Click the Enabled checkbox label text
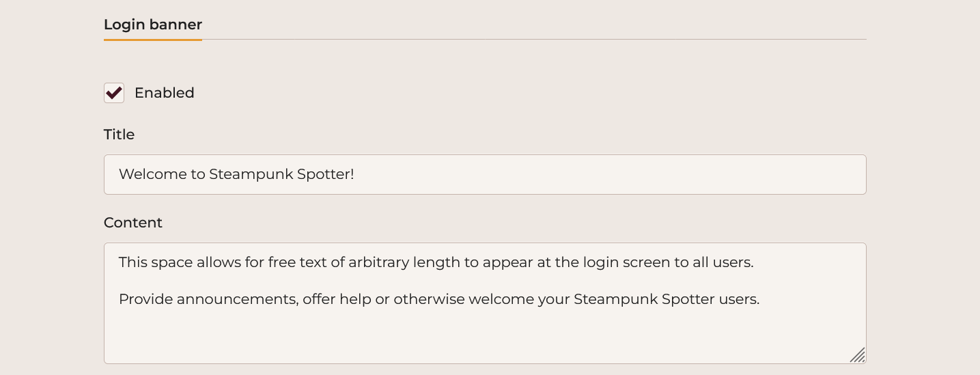 (164, 93)
